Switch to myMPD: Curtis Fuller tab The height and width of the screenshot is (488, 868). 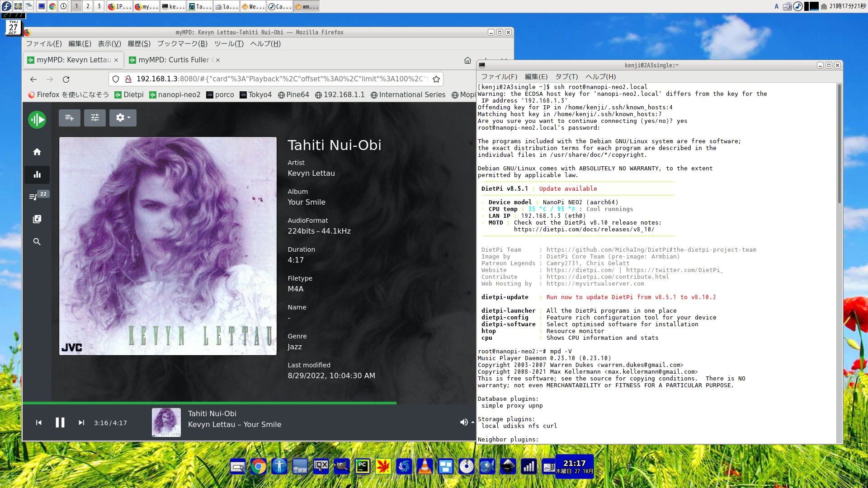point(173,60)
